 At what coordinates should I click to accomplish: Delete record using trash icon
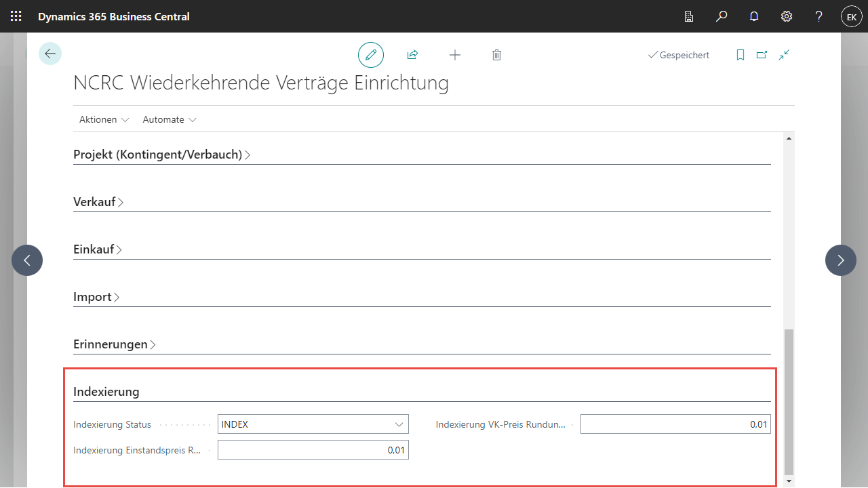coord(496,55)
